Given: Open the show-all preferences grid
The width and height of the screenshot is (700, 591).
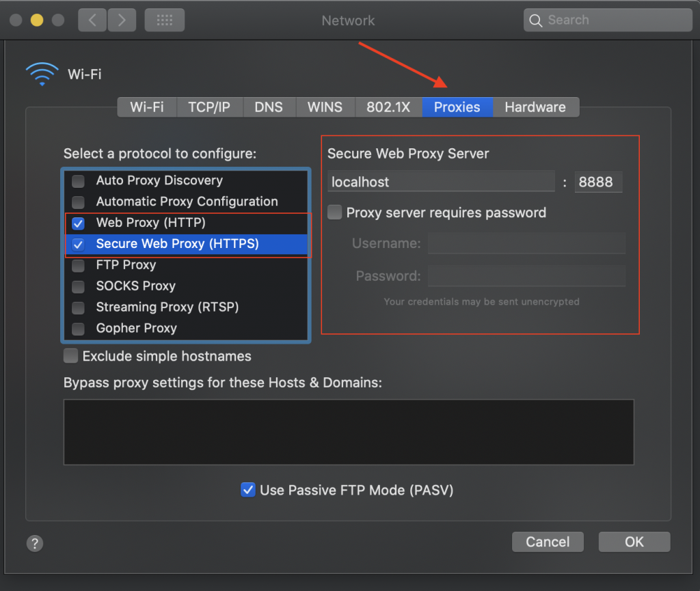Looking at the screenshot, I should 164,20.
